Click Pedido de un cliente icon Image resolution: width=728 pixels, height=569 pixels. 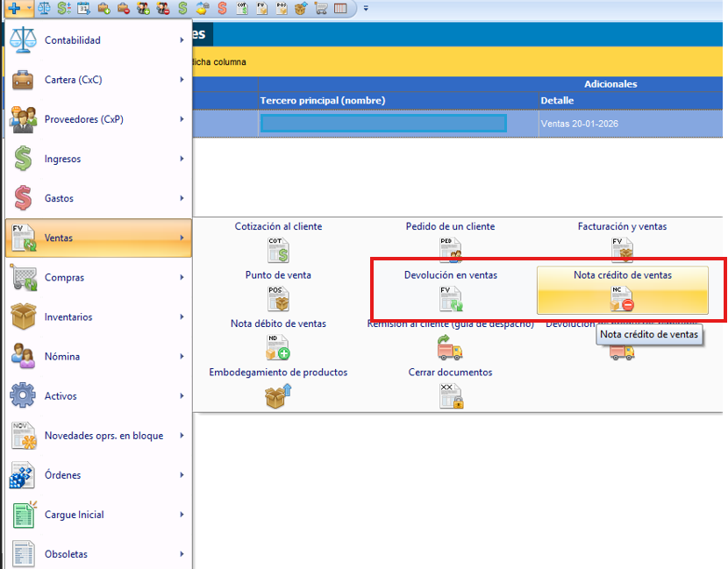click(x=450, y=249)
